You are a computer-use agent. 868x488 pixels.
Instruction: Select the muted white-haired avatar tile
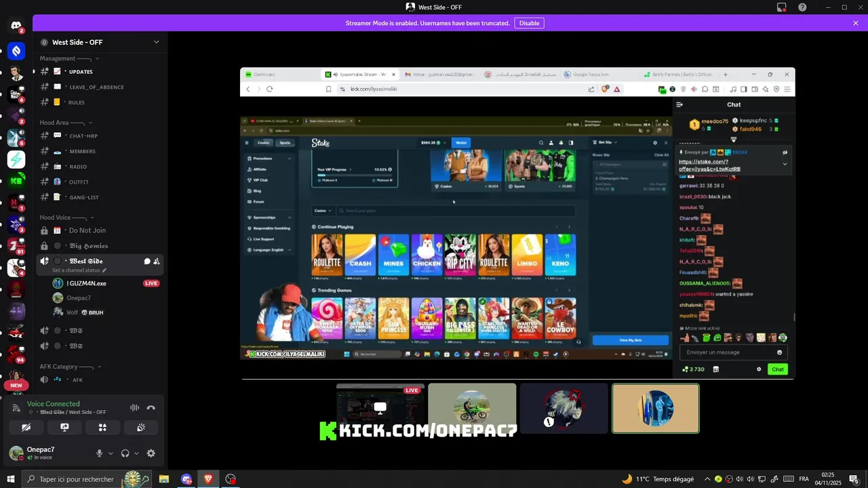click(564, 408)
